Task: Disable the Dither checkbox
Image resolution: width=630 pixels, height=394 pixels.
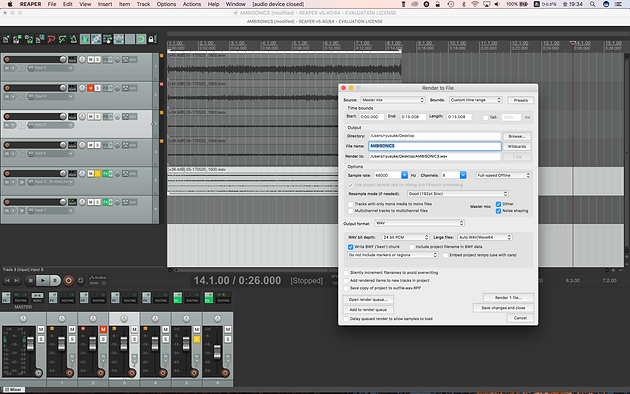Action: pyautogui.click(x=498, y=204)
